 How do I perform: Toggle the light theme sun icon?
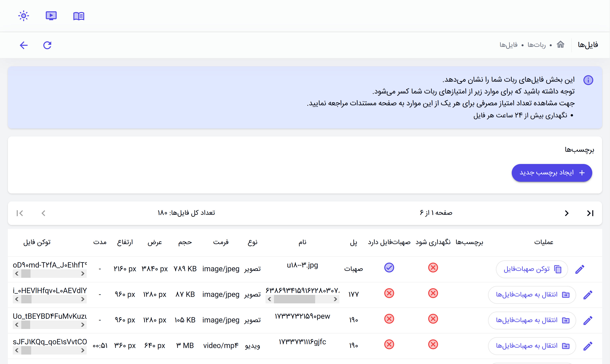click(x=24, y=16)
